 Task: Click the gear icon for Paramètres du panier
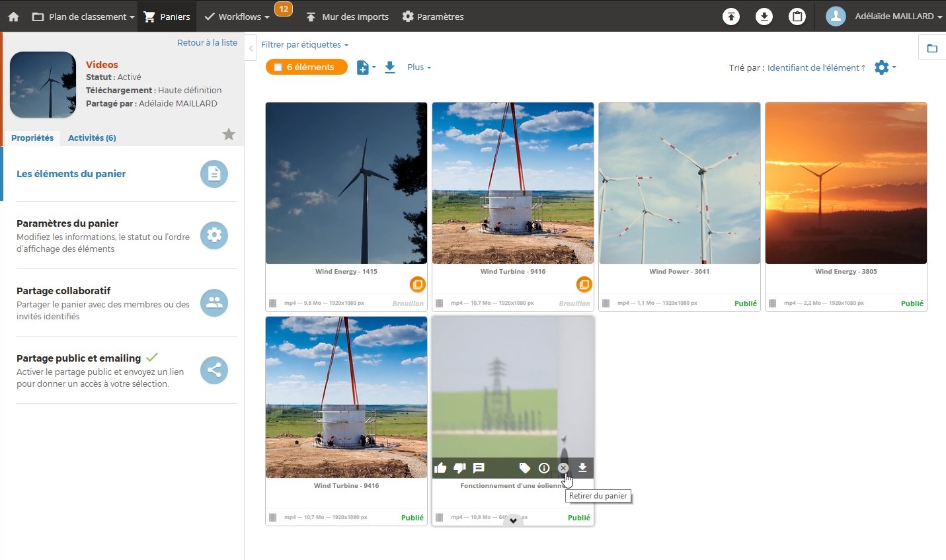point(214,235)
